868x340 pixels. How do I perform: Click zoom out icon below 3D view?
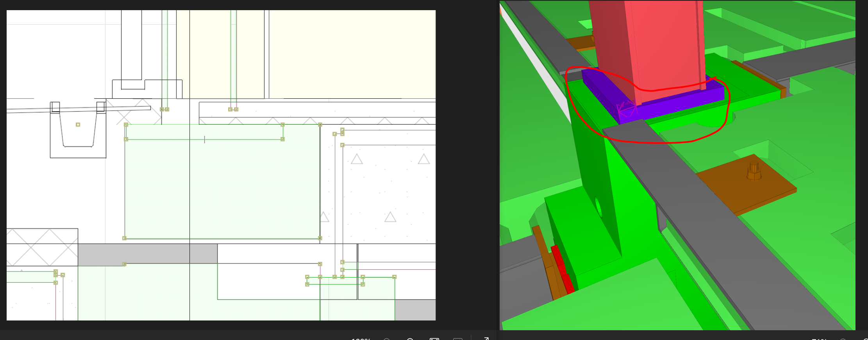[843, 339]
